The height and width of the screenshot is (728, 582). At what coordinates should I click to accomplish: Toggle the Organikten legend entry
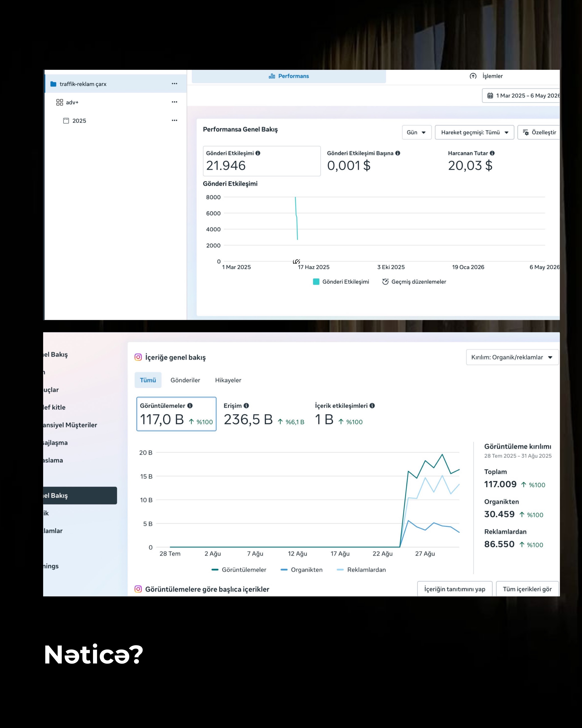point(301,570)
